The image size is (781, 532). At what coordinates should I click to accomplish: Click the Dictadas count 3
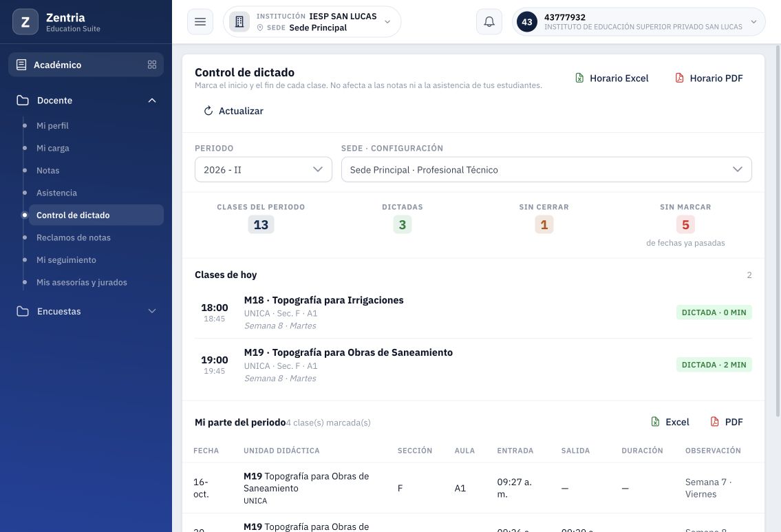(403, 224)
